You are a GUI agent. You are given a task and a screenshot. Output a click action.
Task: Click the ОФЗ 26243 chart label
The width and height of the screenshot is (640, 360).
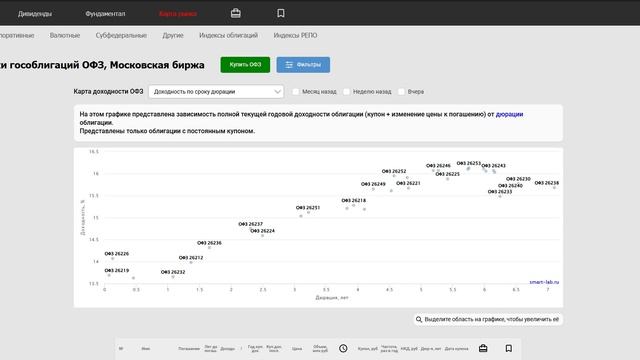coord(493,166)
